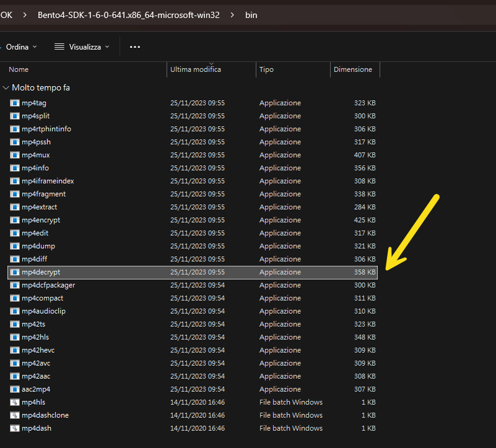The width and height of the screenshot is (496, 448).
Task: Collapse the Molto tempo fa group
Action: point(6,88)
